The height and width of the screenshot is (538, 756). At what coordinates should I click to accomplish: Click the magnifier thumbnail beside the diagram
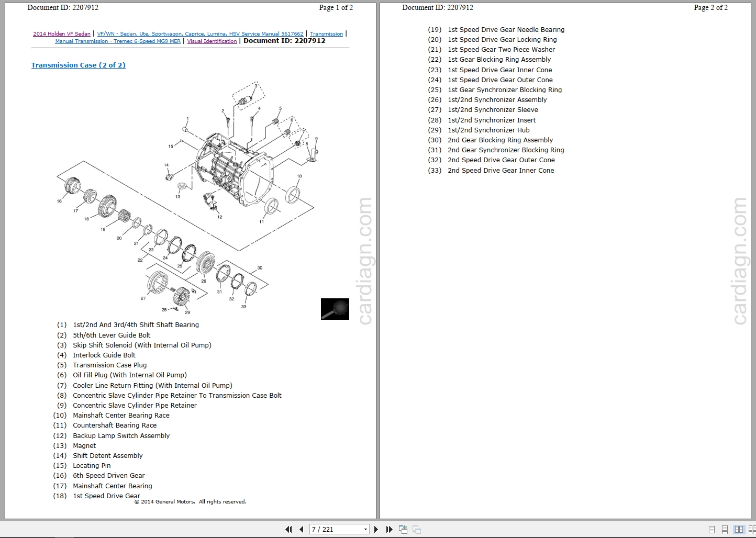pos(335,309)
